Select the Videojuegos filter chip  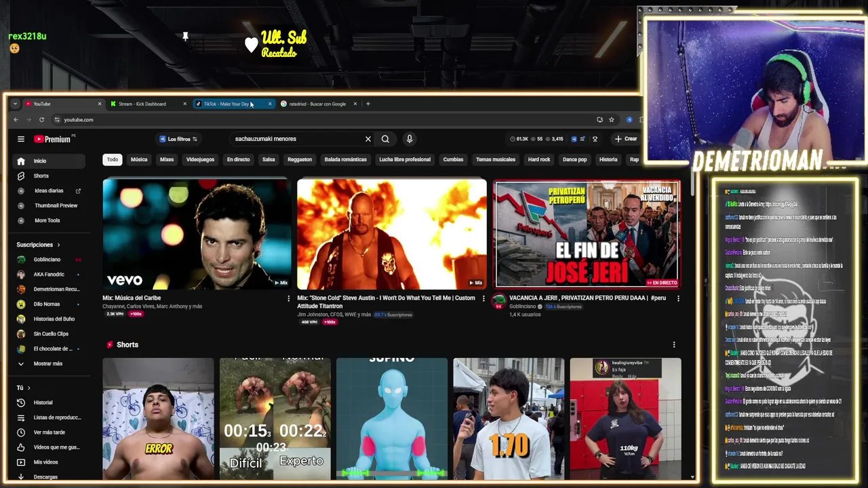[x=200, y=159]
